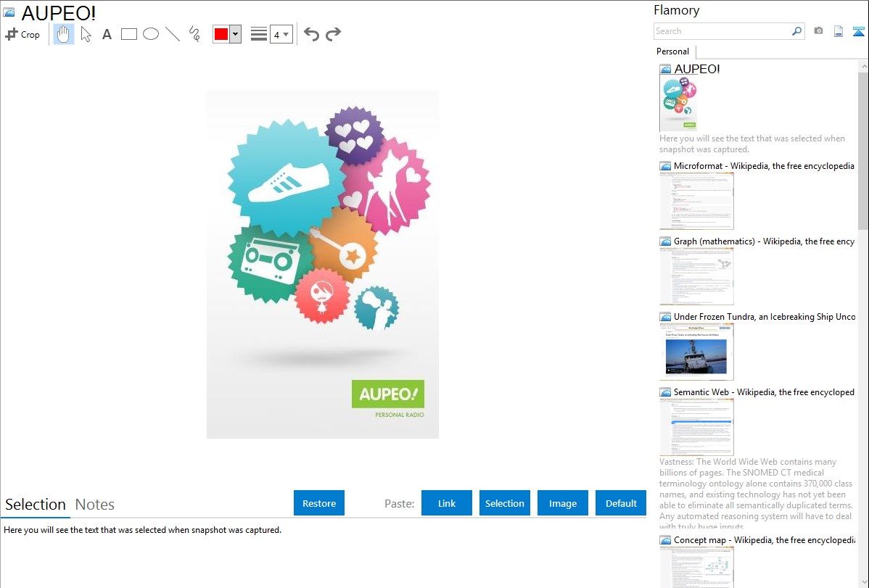Viewport: 869px width, 588px height.
Task: Switch to the Notes tab
Action: (x=95, y=505)
